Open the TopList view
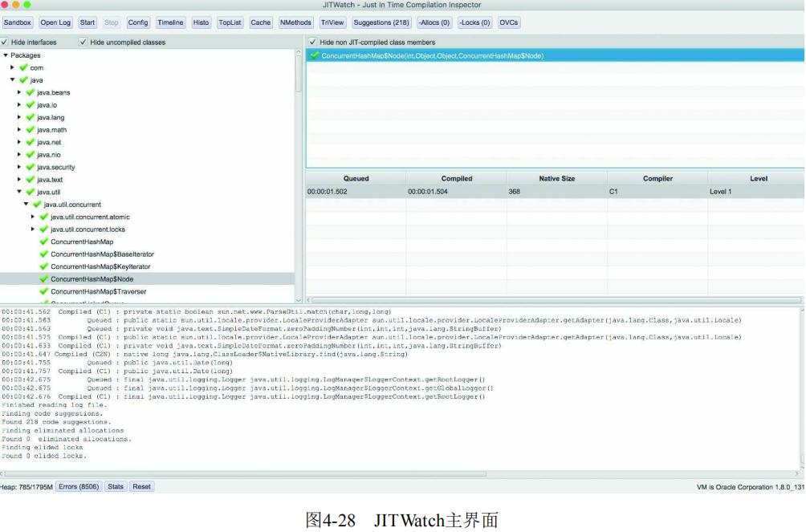 pos(231,22)
